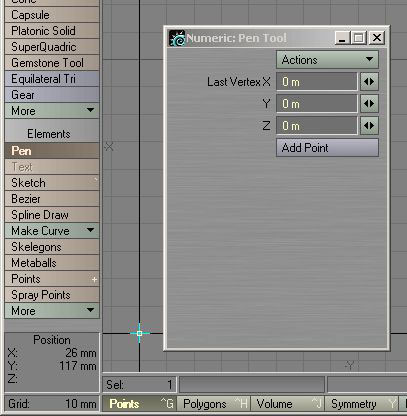Toggle Symmetry mode
The height and width of the screenshot is (416, 407).
pos(362,404)
